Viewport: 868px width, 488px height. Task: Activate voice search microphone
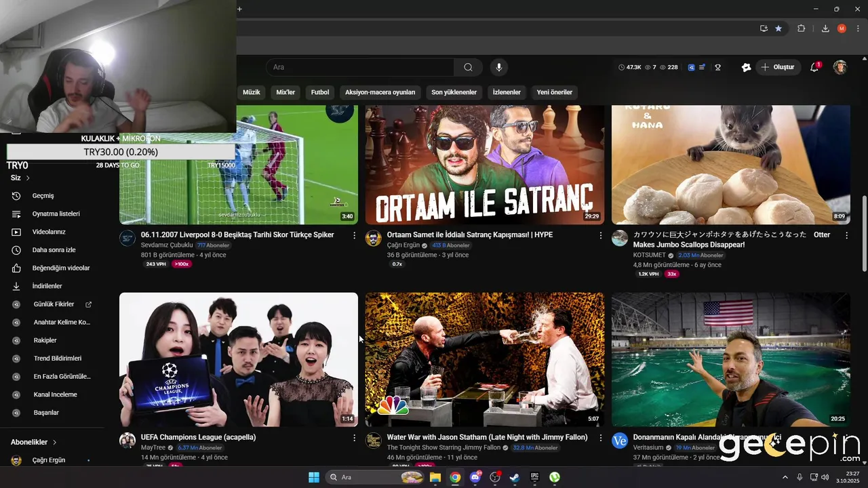pos(499,67)
